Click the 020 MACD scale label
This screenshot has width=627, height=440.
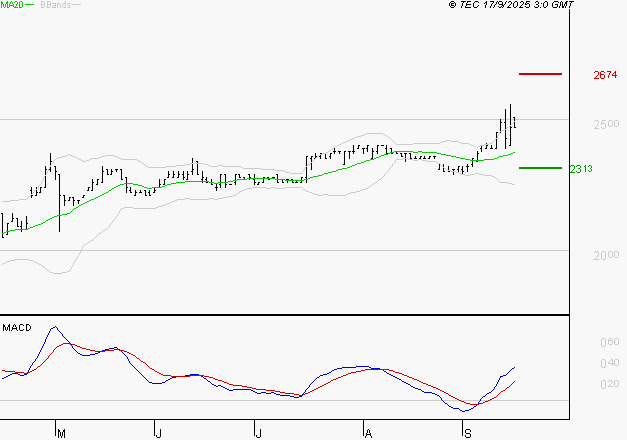point(610,384)
